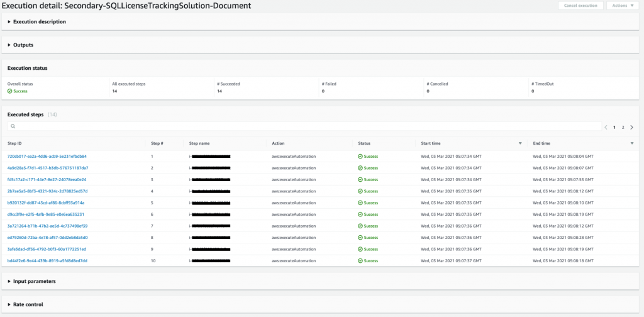Image resolution: width=644 pixels, height=317 pixels.
Task: Click the Action column header
Action: click(278, 143)
